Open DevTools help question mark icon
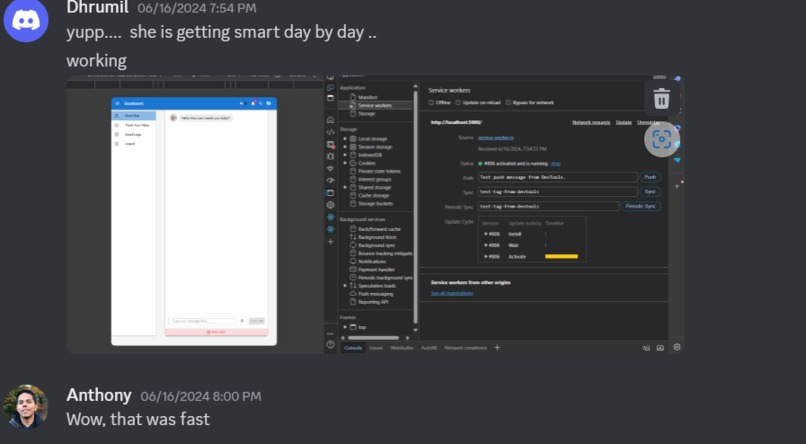 tap(330, 344)
